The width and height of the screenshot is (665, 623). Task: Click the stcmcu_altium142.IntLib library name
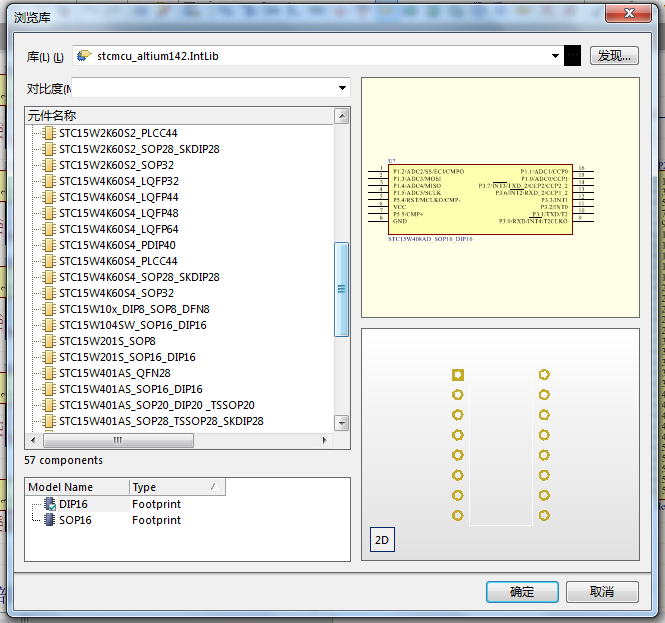pos(158,56)
